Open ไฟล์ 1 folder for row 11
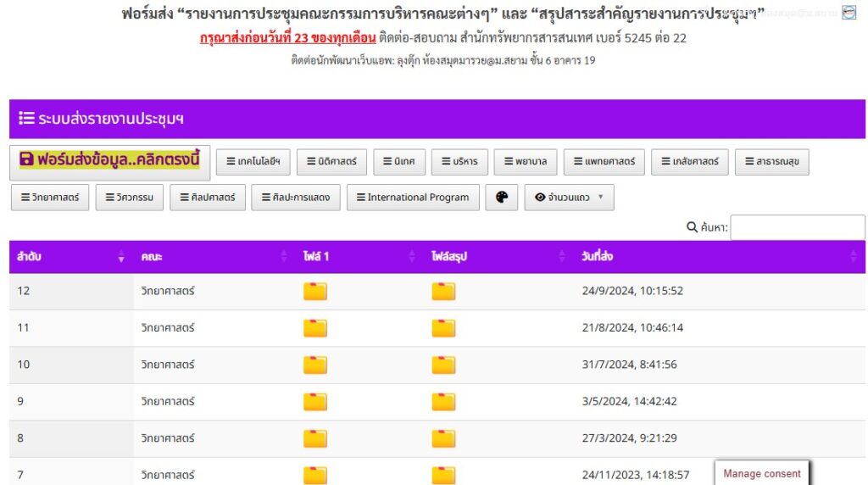This screenshot has height=485, width=868. (315, 328)
